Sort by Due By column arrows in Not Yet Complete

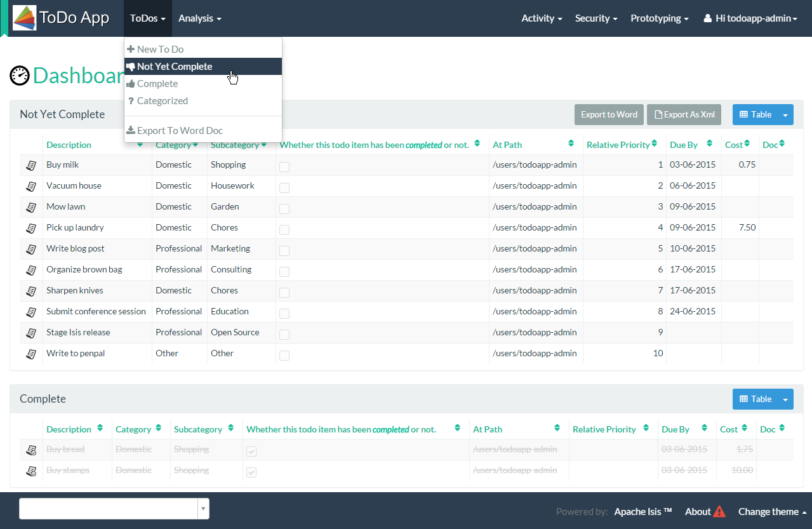(709, 144)
